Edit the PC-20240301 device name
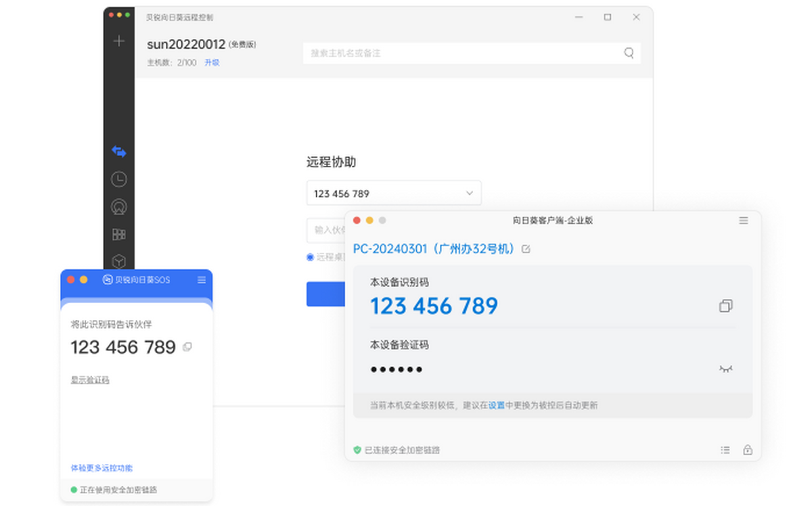Viewport: 812px width, 506px height. click(x=526, y=249)
